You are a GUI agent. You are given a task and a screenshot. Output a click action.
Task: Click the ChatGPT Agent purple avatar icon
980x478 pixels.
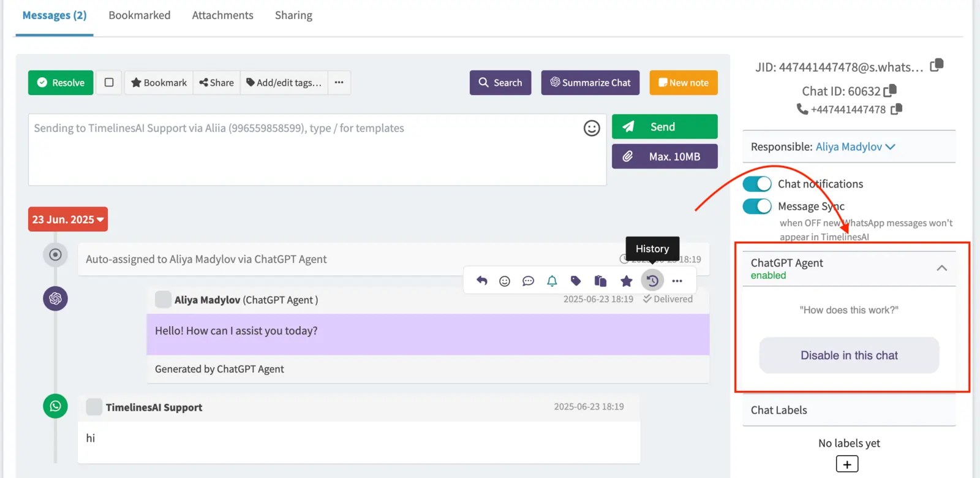(55, 298)
